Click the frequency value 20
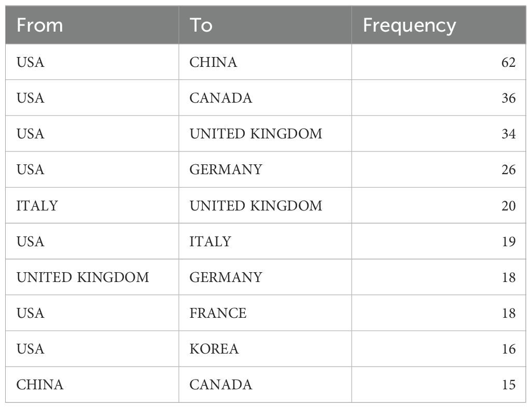The height and width of the screenshot is (408, 532). (508, 206)
